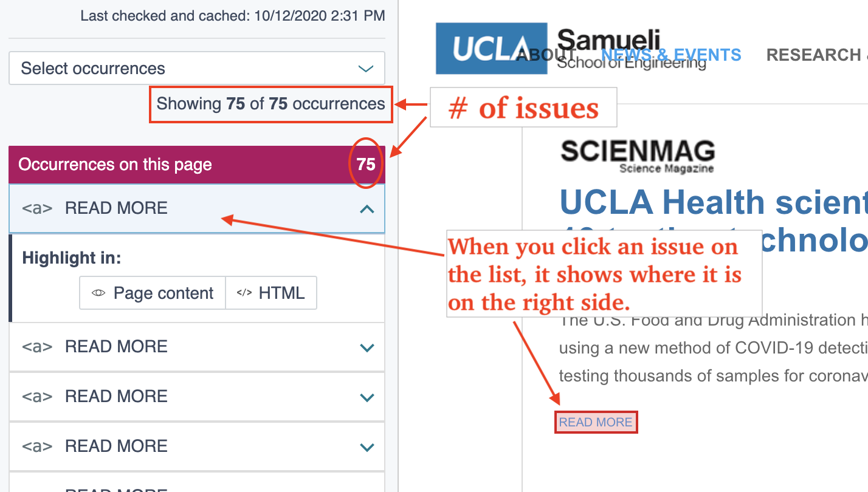Expand the third READ MORE occurrence
Viewport: 868px width, 492px height.
pyautogui.click(x=367, y=397)
